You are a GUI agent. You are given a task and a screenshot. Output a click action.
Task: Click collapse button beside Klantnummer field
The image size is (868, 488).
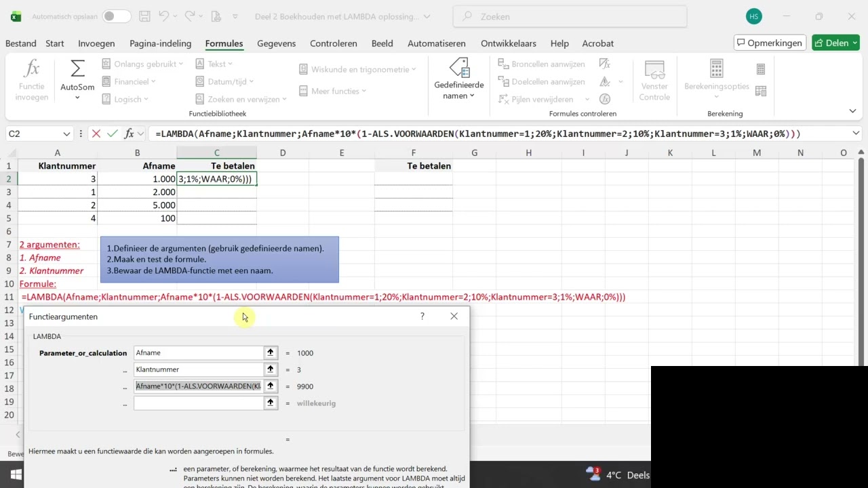click(x=271, y=369)
